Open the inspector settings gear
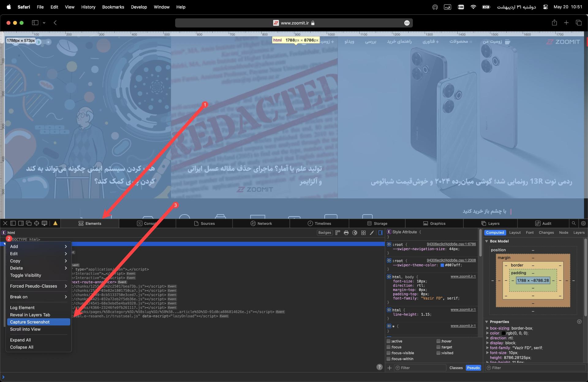 (583, 223)
